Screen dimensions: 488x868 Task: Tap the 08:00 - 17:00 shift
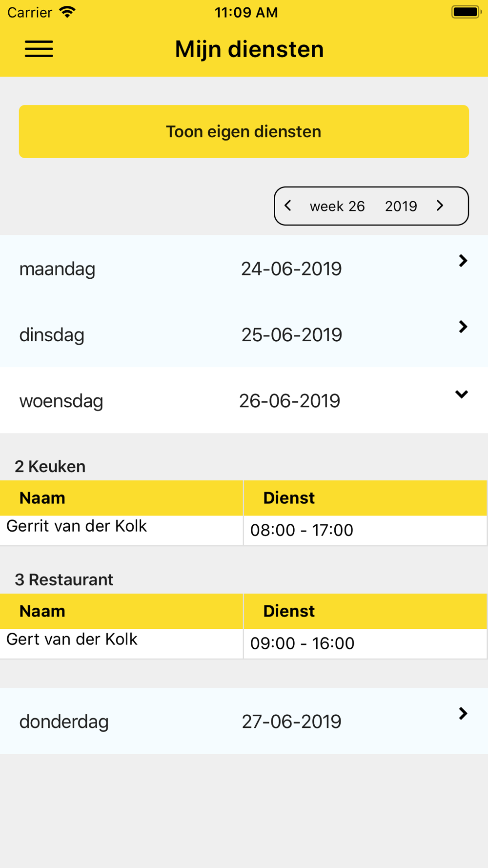coord(302,530)
